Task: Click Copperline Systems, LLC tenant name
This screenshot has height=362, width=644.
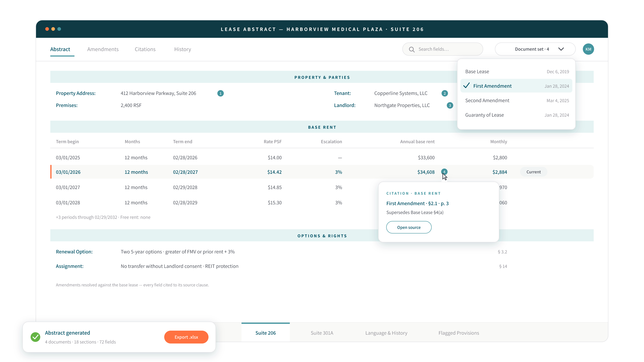Action: coord(401,93)
